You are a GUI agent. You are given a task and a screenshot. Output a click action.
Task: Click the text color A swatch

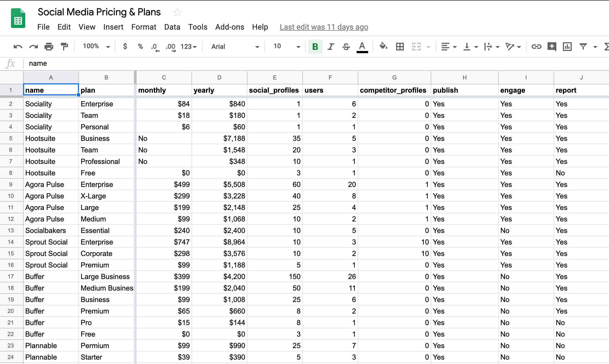point(362,47)
